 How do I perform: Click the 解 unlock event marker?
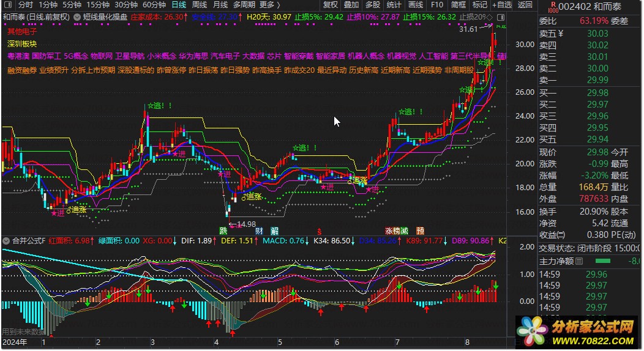pos(274,231)
